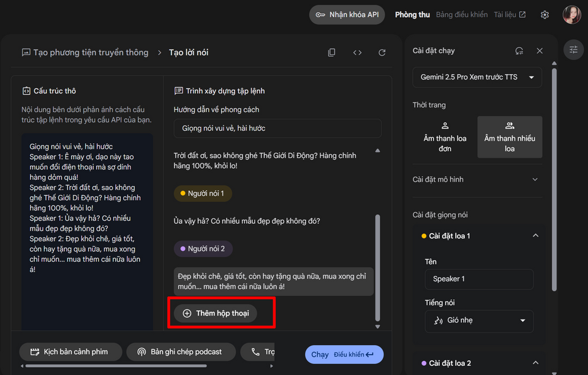
Task: Select Âm thanh nhiều loa mode
Action: [510, 137]
